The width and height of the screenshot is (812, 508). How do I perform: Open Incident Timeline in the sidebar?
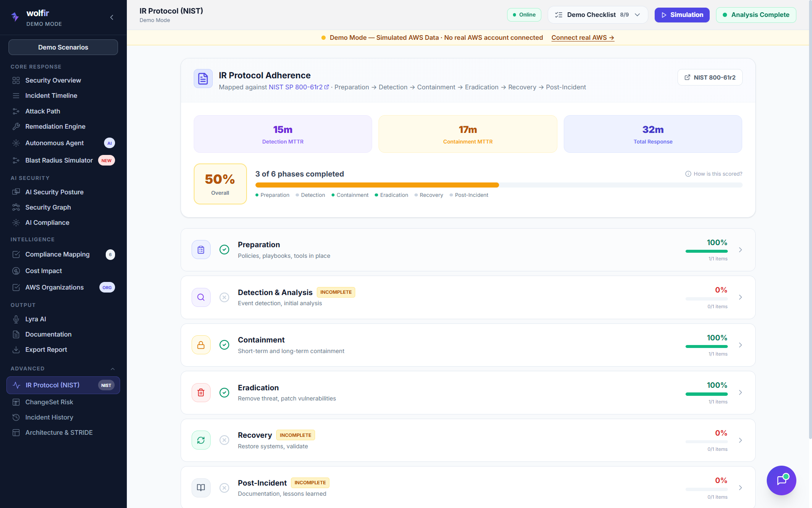(x=51, y=96)
